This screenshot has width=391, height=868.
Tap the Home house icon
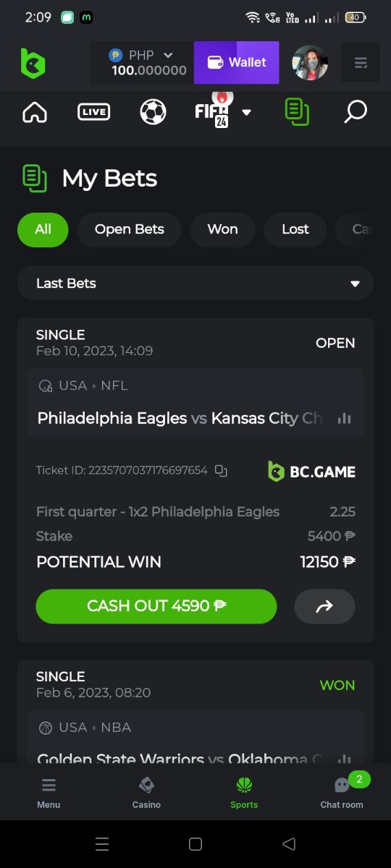point(35,112)
